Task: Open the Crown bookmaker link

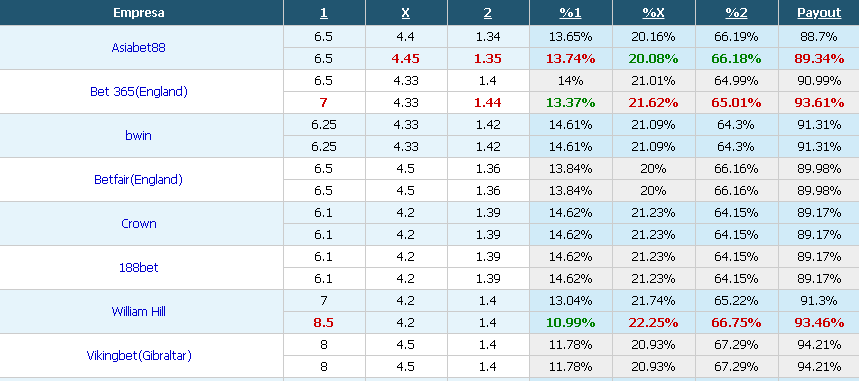Action: point(139,224)
